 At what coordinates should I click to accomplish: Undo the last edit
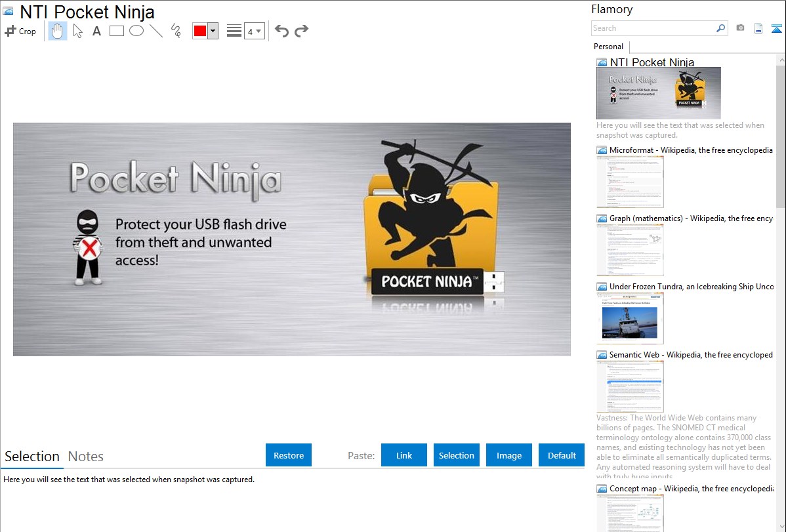coord(281,31)
